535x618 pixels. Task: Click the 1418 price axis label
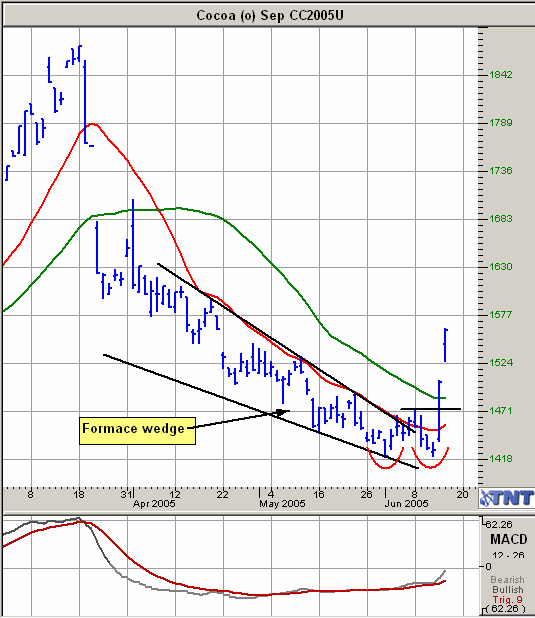(501, 459)
